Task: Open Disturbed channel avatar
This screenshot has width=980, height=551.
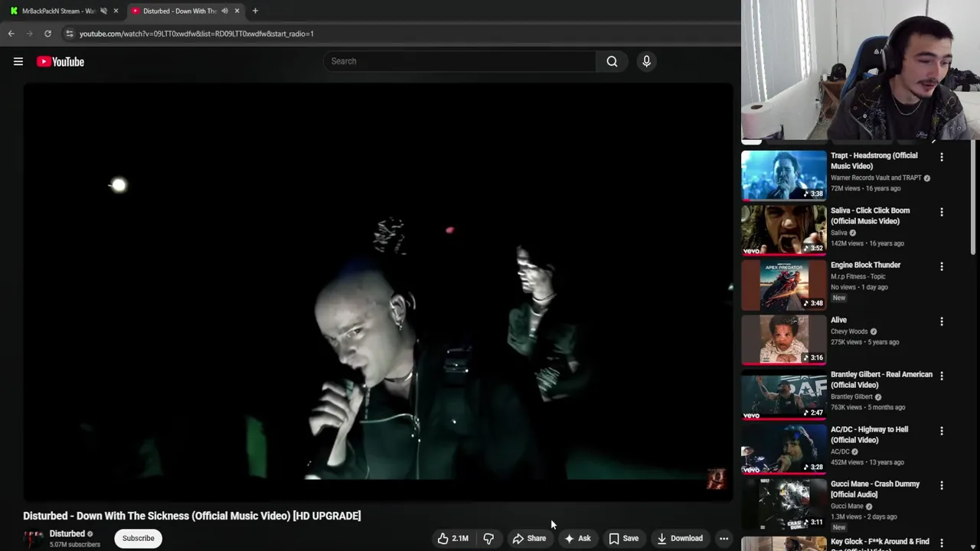Action: point(33,539)
